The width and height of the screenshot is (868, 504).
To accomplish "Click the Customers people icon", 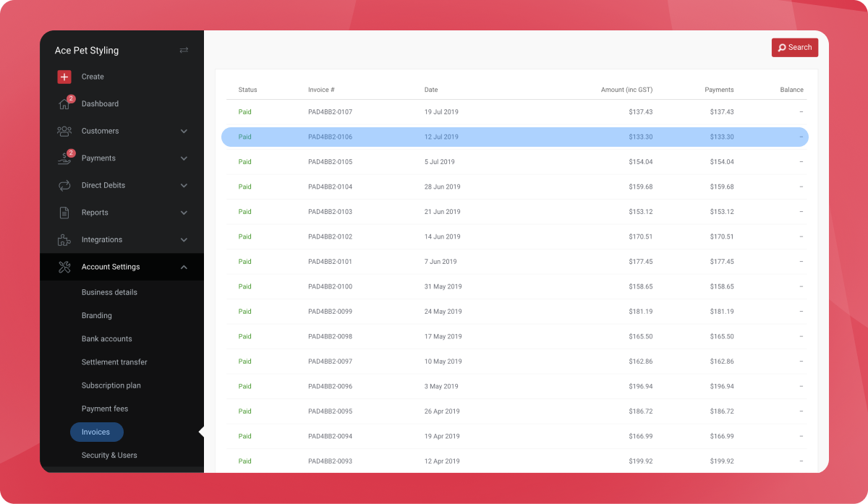I will point(64,131).
